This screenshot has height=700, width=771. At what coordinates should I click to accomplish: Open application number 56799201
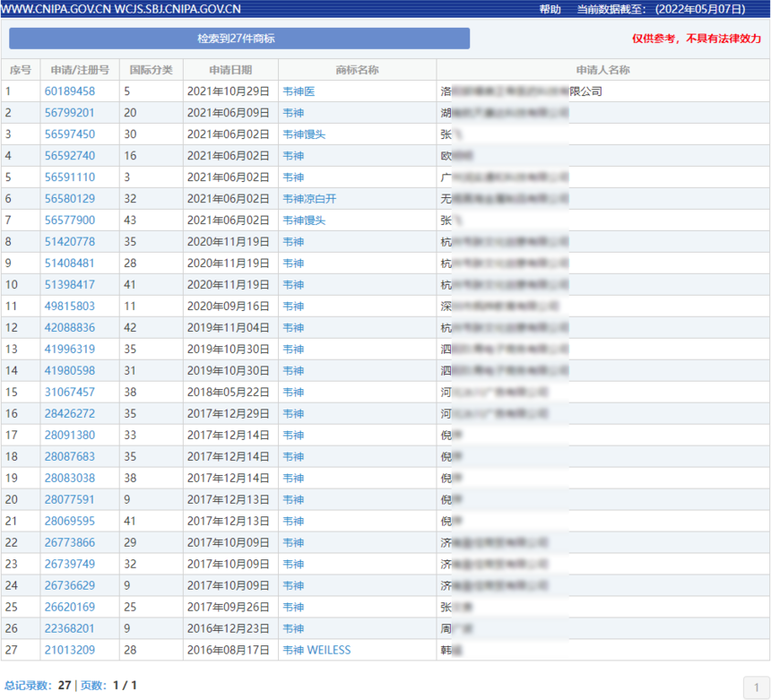[69, 113]
